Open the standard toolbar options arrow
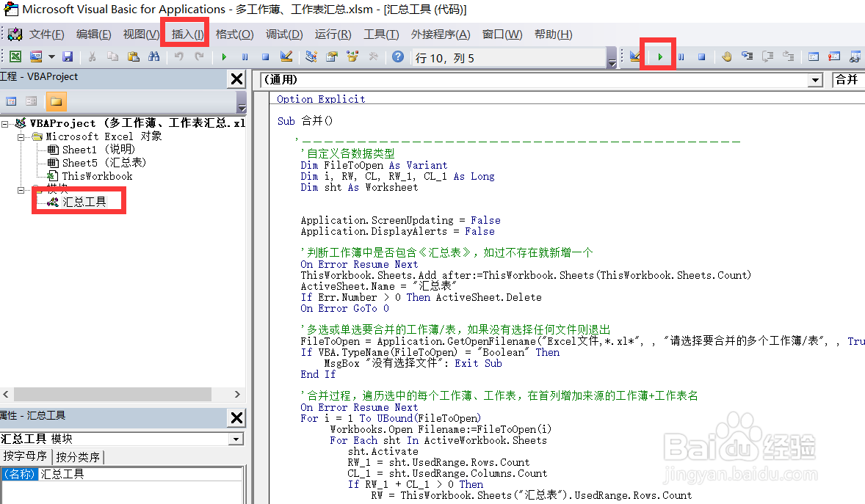 [611, 57]
